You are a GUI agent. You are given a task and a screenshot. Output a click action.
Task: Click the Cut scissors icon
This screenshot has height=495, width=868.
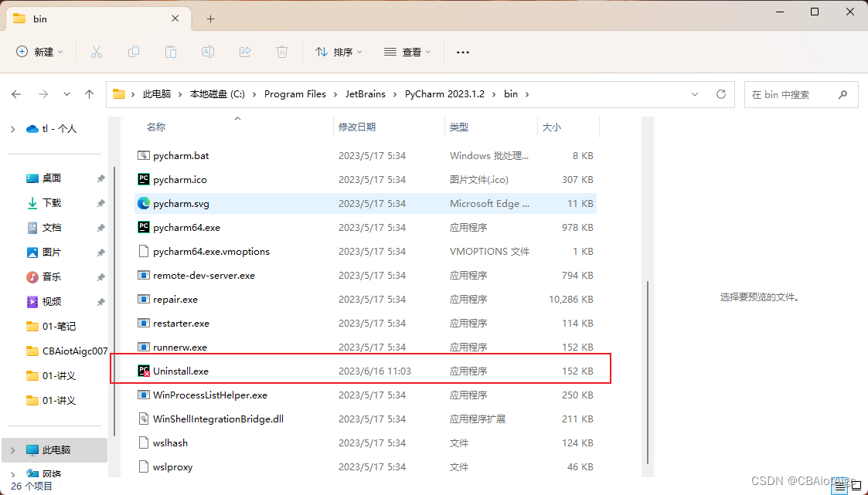point(97,52)
